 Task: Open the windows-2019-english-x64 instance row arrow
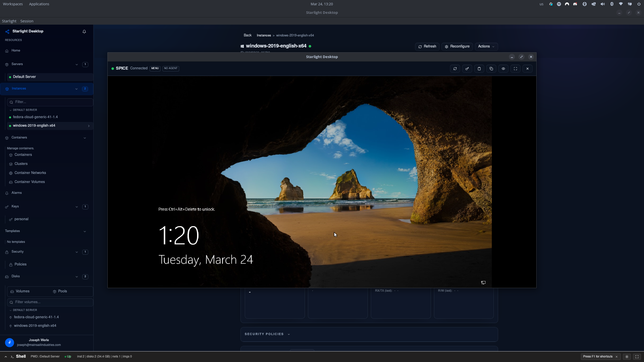(x=89, y=126)
